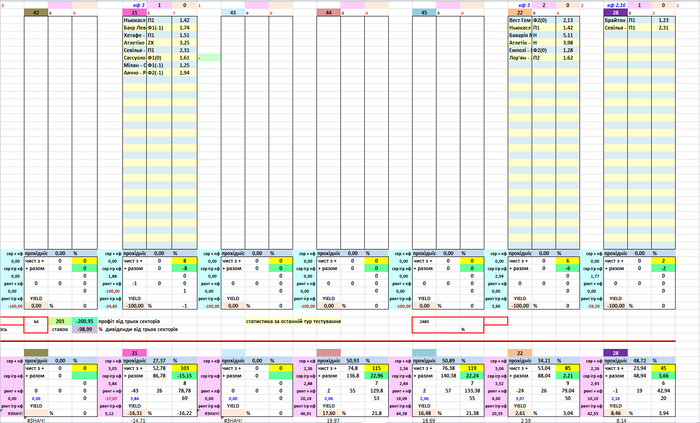Select the odds cell 1,74
The width and height of the screenshot is (700, 423).
(x=184, y=28)
